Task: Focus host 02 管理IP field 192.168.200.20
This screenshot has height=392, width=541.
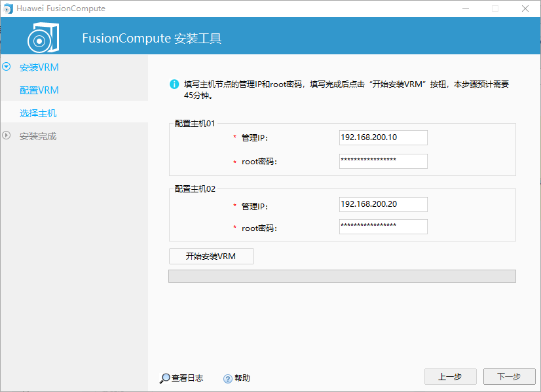Action: (383, 204)
